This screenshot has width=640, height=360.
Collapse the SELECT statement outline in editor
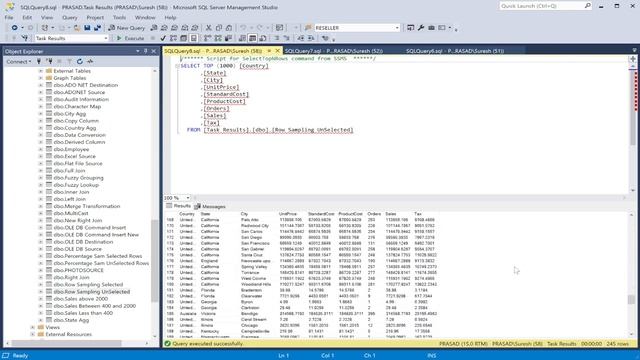tap(177, 66)
